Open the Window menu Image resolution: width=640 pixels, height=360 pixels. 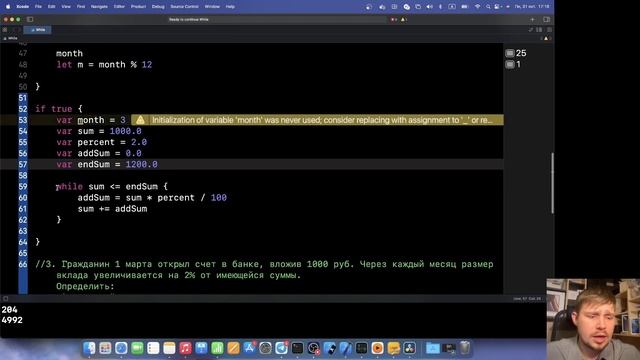pos(212,7)
